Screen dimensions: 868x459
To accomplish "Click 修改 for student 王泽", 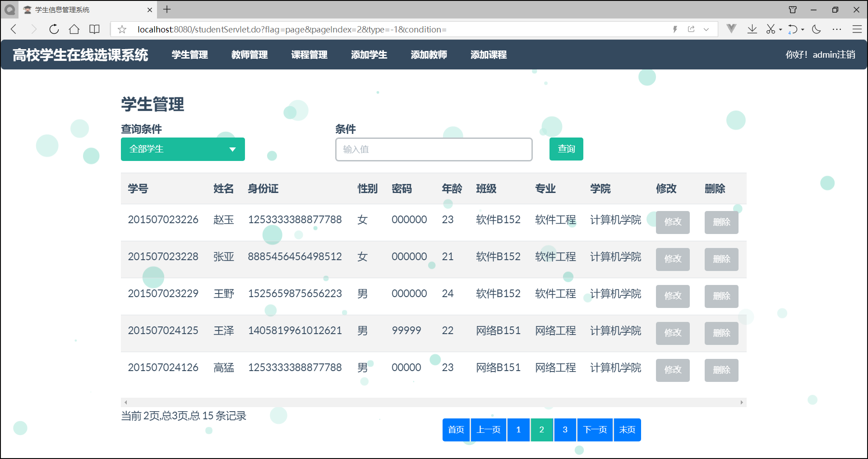I will (x=673, y=333).
